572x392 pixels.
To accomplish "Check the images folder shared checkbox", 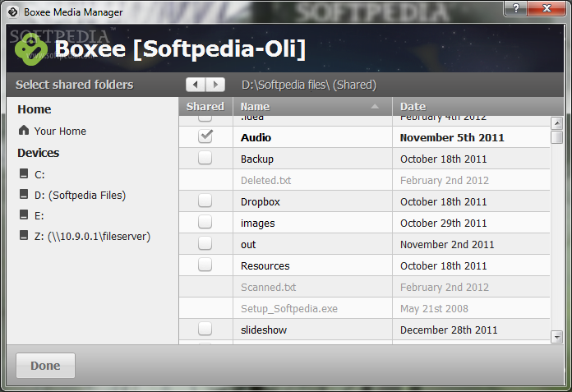I will [205, 222].
